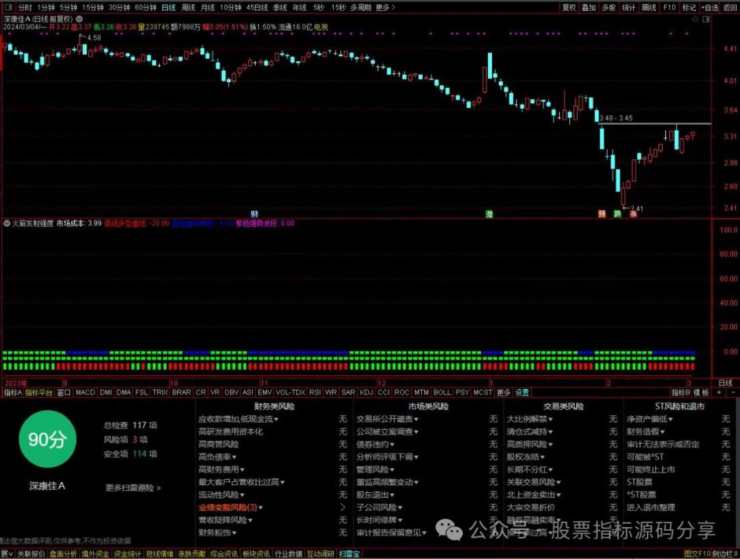Open F10 company info

click(669, 8)
